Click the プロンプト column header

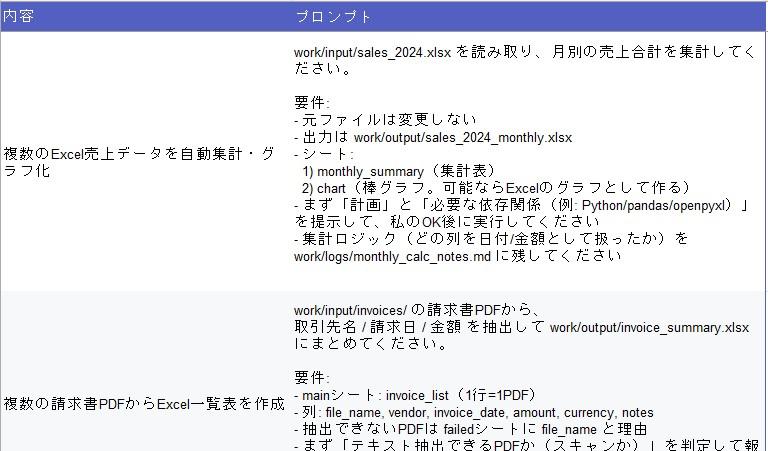click(333, 17)
